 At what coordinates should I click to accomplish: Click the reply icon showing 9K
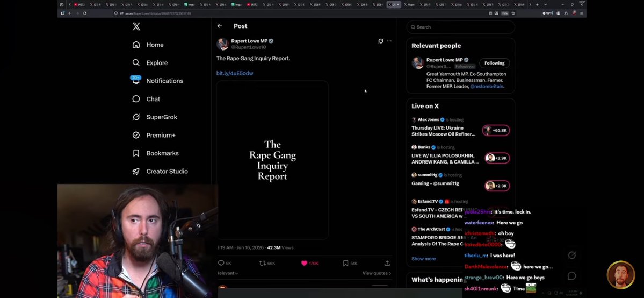221,264
